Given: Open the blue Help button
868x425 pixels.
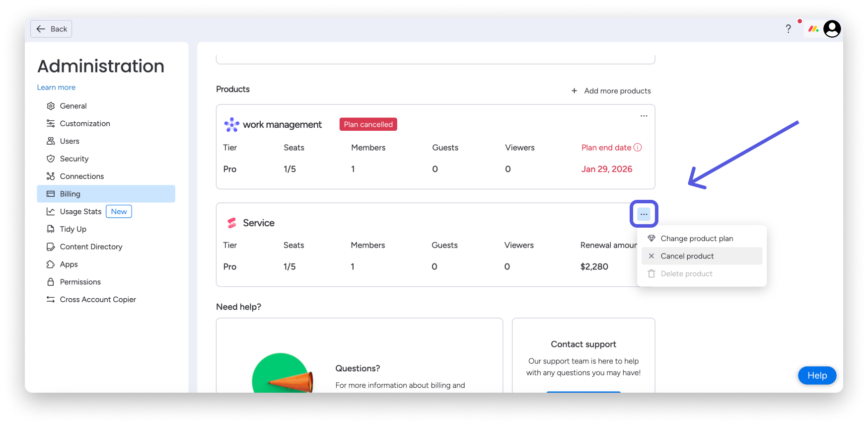Looking at the screenshot, I should [817, 375].
